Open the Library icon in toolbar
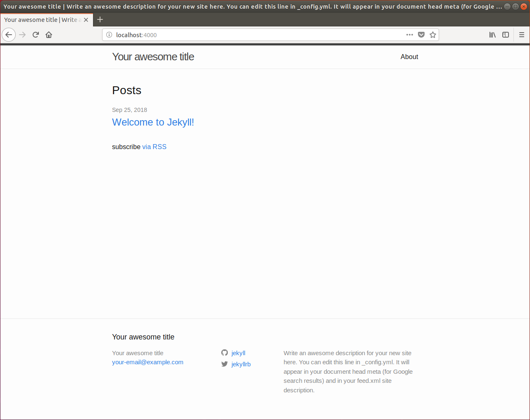Viewport: 530px width, 420px height. [x=492, y=35]
